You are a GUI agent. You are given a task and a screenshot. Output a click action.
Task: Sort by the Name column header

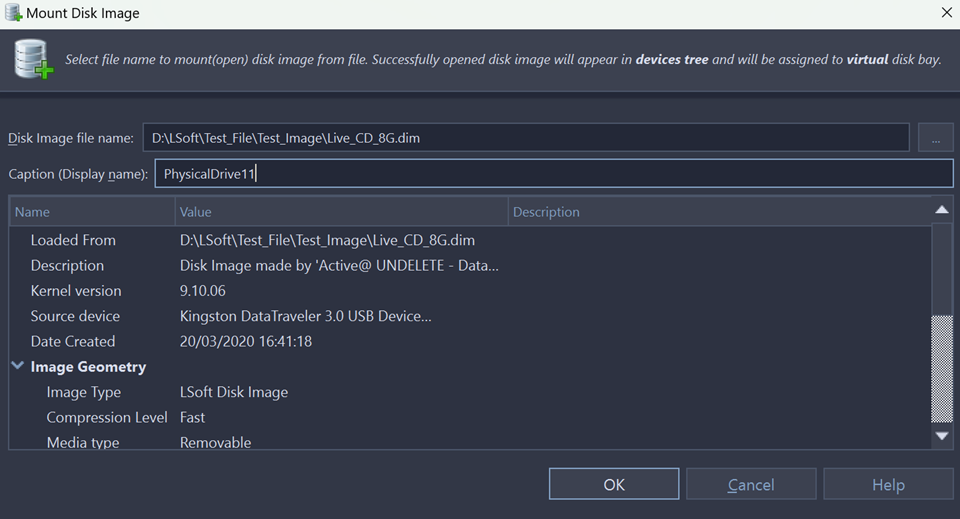point(92,212)
